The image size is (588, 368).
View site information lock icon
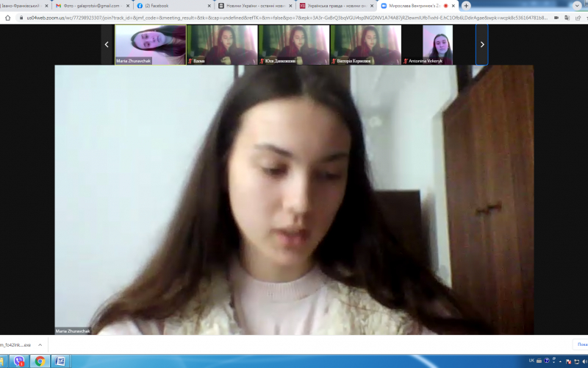click(x=20, y=18)
